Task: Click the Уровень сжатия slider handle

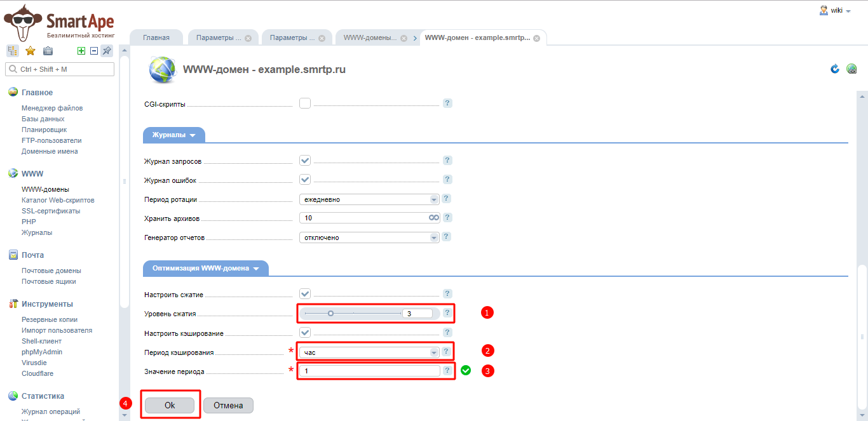Action: (331, 313)
